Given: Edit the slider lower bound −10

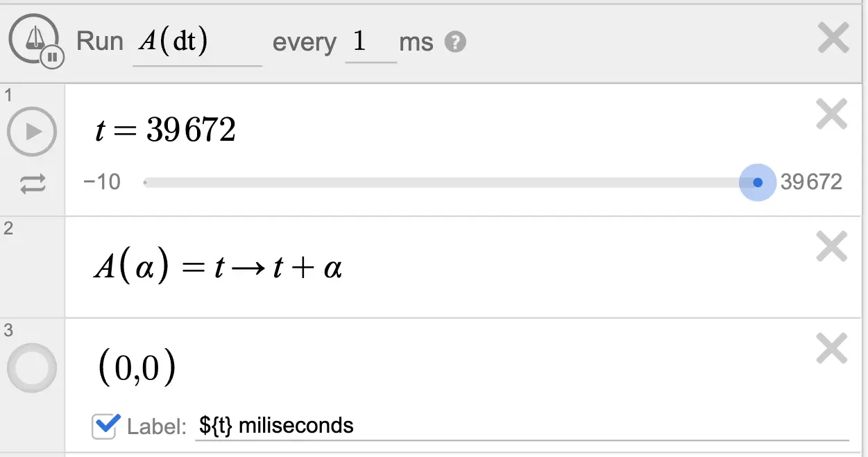Looking at the screenshot, I should click(x=102, y=182).
